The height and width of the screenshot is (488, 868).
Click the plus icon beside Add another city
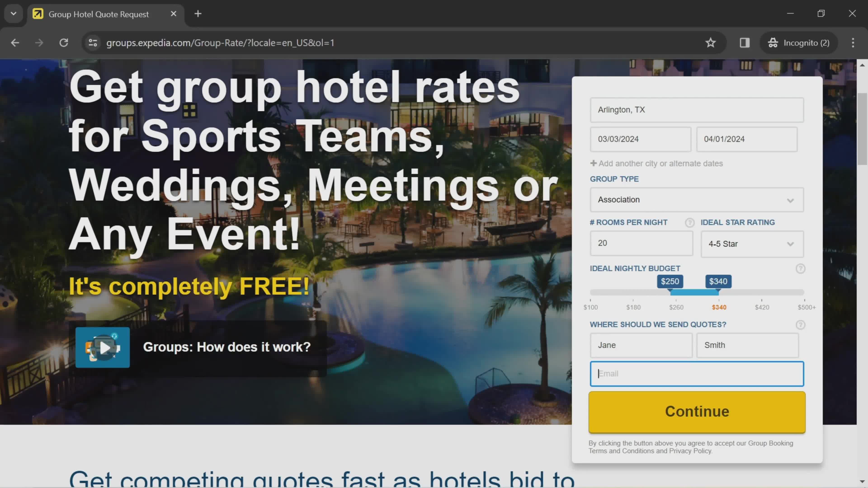[593, 163]
